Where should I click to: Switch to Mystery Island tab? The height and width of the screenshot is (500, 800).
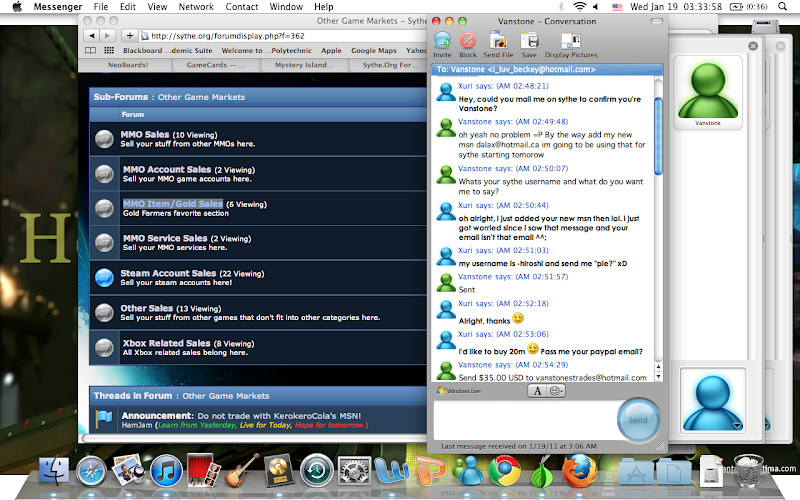[304, 65]
